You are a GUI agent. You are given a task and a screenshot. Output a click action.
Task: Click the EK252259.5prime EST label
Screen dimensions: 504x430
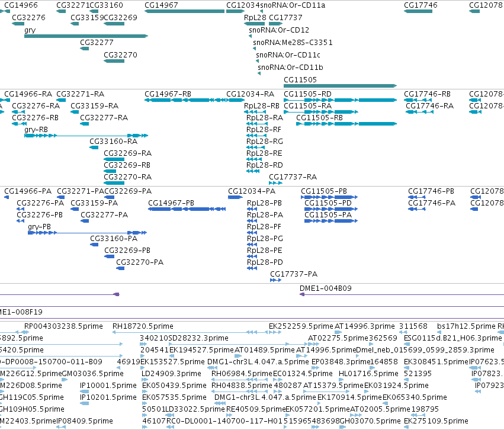(x=301, y=326)
